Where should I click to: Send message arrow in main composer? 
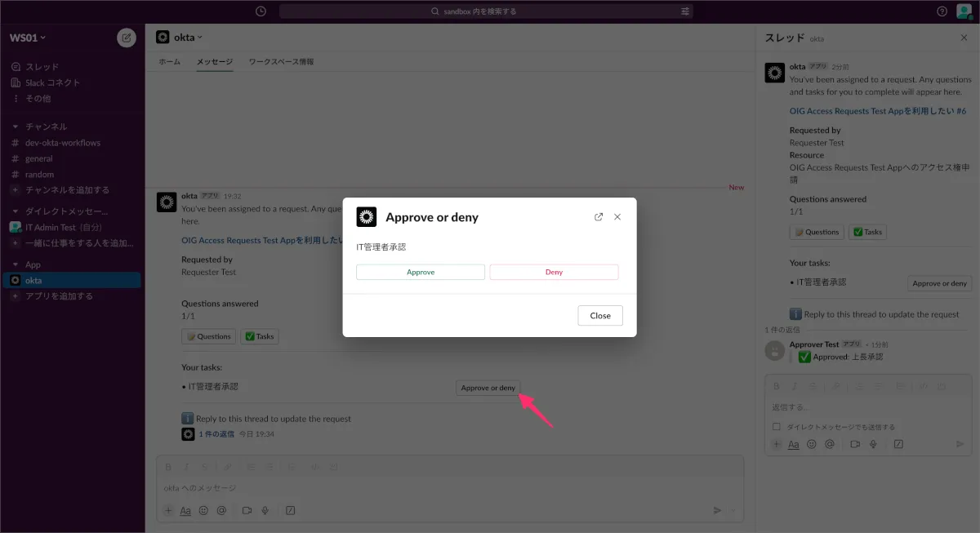[717, 510]
